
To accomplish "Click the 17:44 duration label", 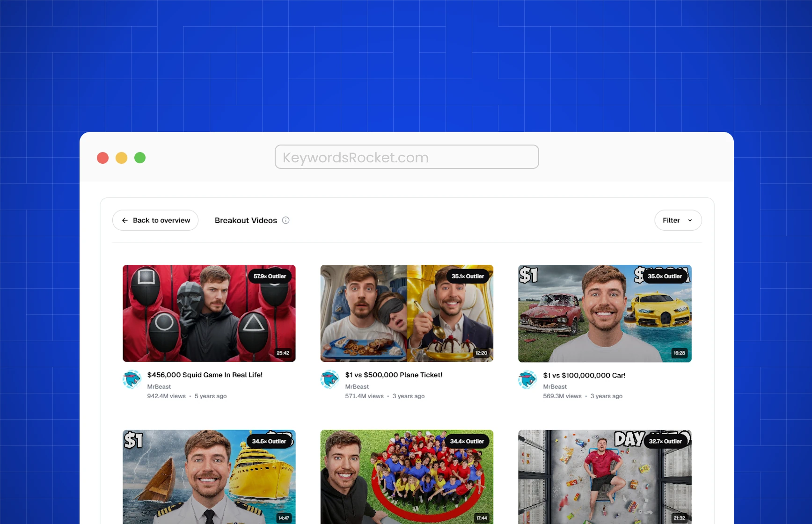I will (x=482, y=518).
